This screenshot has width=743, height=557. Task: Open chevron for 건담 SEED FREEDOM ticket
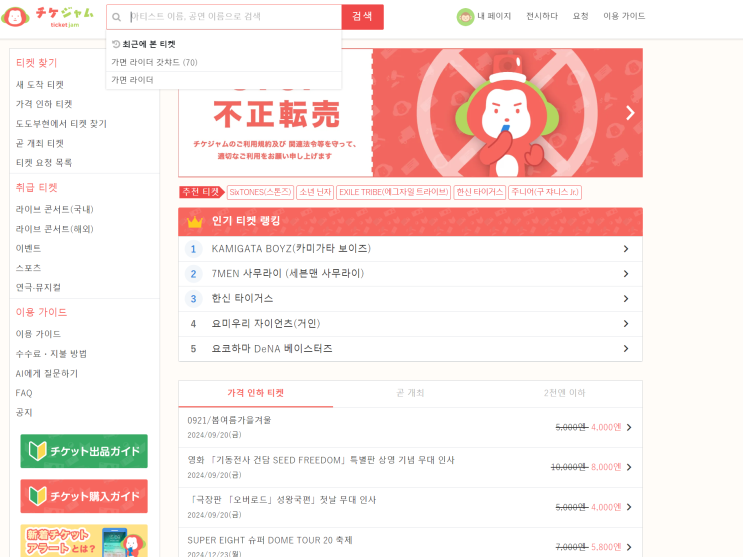point(629,467)
